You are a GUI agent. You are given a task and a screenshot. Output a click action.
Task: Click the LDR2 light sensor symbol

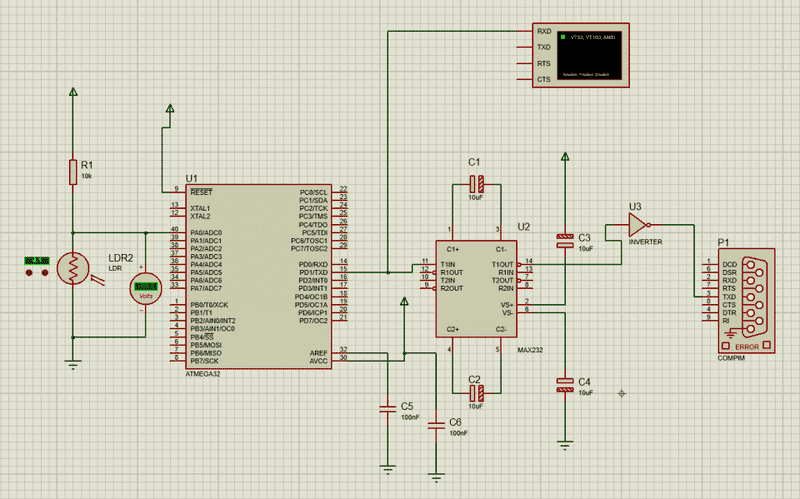(x=72, y=267)
